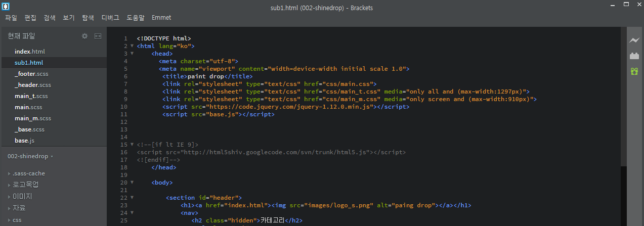
Task: Click the index.html href on line 23
Action: (246, 205)
